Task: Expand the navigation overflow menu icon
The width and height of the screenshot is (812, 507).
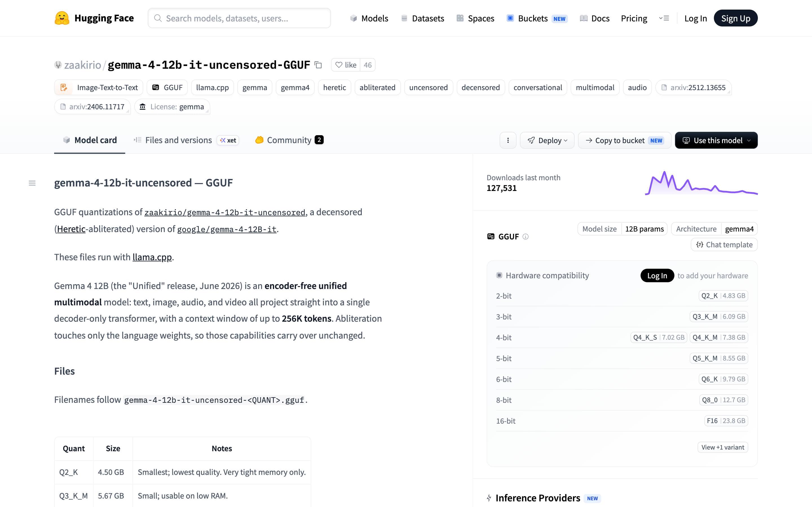Action: [664, 18]
